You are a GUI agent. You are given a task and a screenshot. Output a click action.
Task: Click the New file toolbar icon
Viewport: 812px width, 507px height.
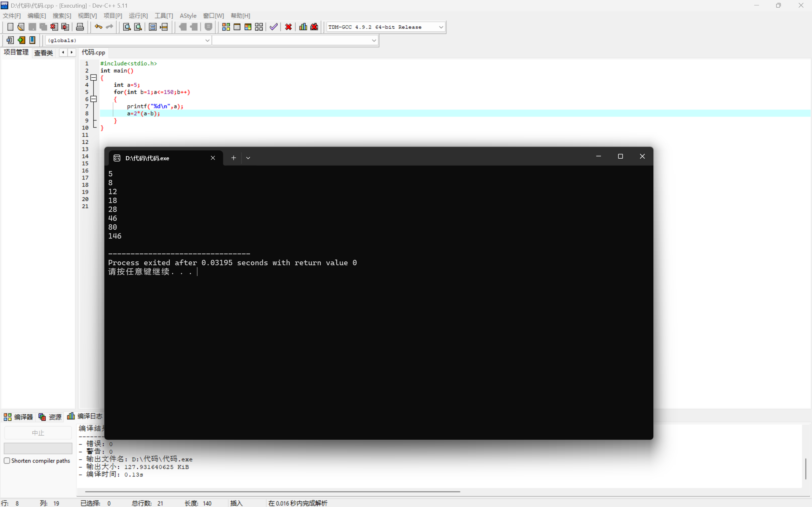[10, 27]
